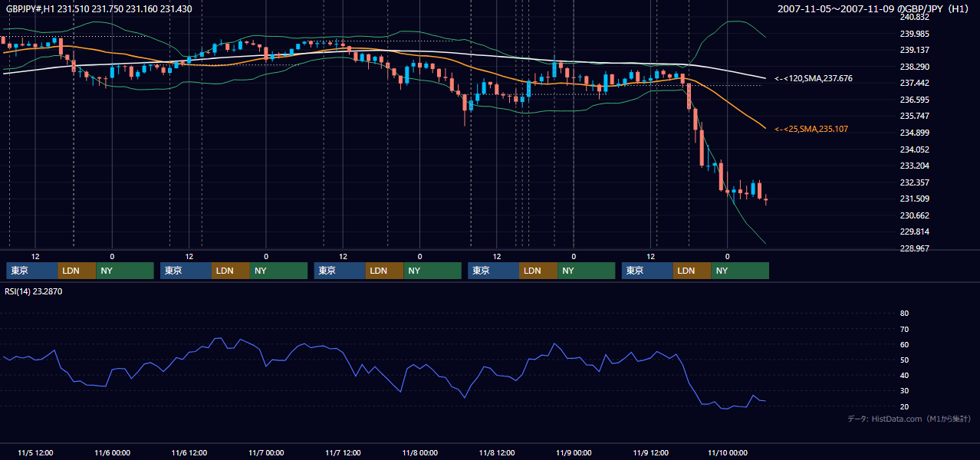Viewport: 980px width, 460px height.
Task: Click RSI axis level 70
Action: pyautogui.click(x=904, y=329)
